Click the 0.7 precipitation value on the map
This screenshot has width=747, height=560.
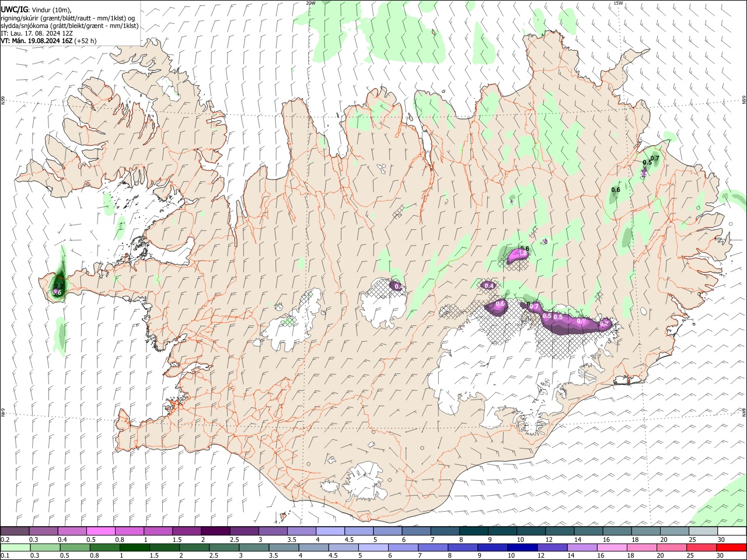(x=654, y=158)
